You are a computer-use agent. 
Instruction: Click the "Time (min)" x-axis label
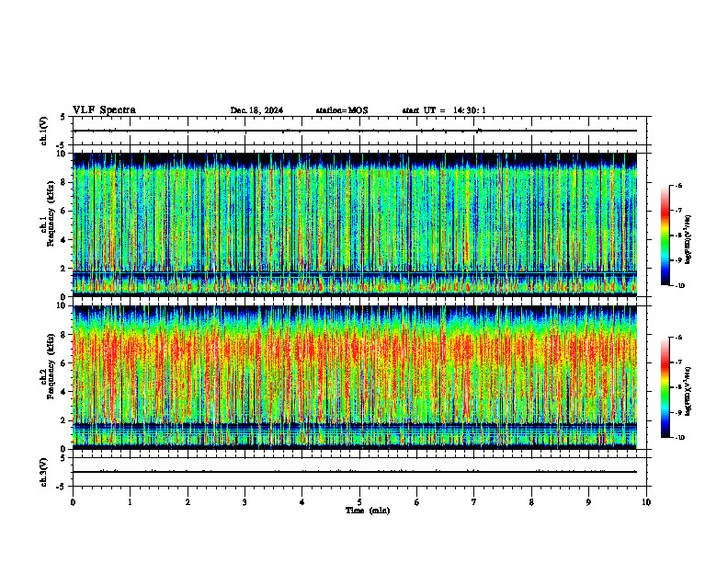pos(368,511)
